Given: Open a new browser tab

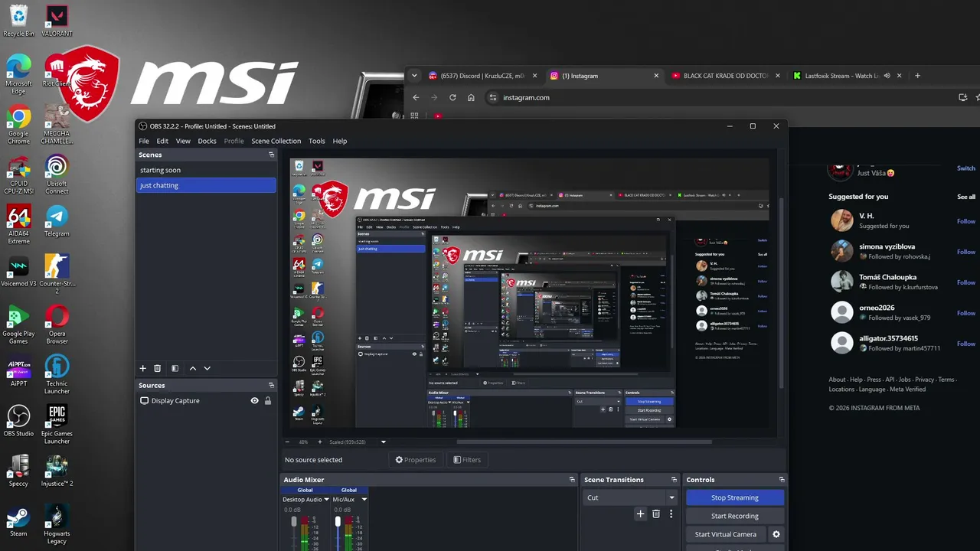Looking at the screenshot, I should 917,76.
